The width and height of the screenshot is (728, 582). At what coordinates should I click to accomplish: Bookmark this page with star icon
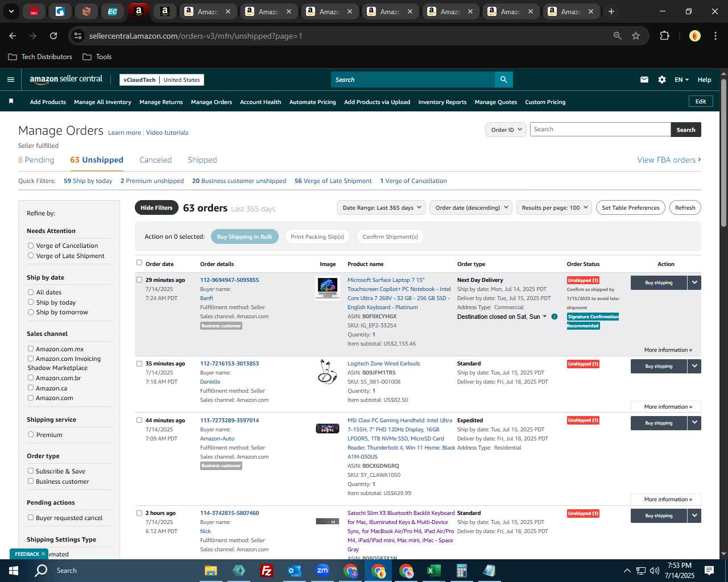[x=636, y=36]
